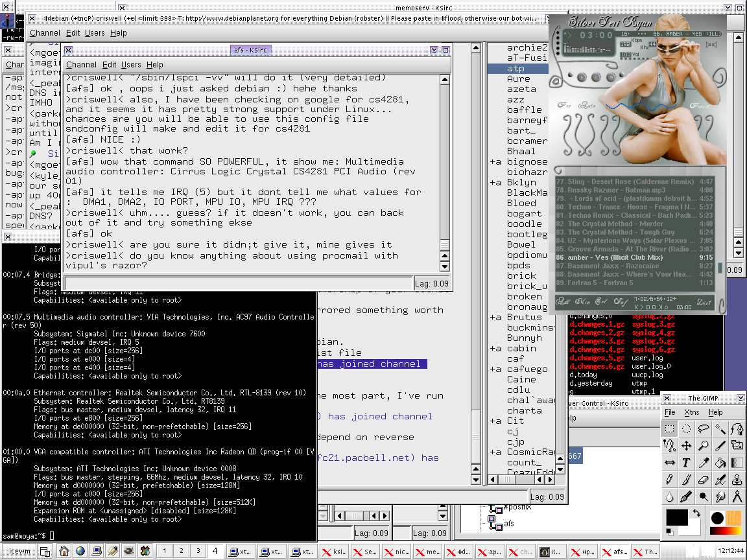Viewport: 747px width, 560px height.
Task: Select the Crop knife tool
Action: pyautogui.click(x=720, y=446)
